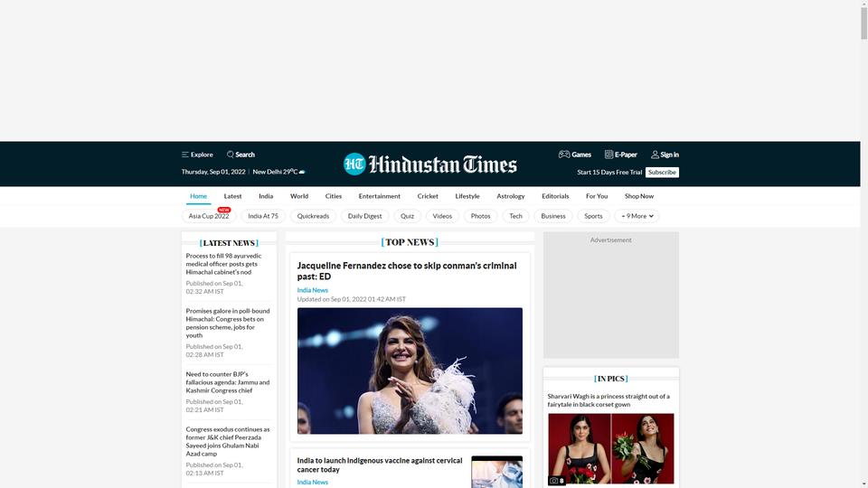Select the Daily Digest pill
868x488 pixels.
click(x=364, y=216)
